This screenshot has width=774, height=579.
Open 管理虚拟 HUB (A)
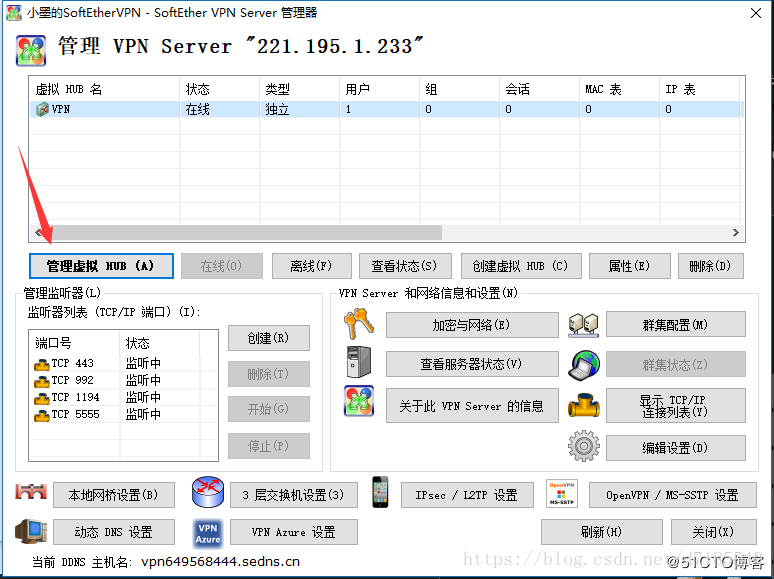pyautogui.click(x=101, y=266)
